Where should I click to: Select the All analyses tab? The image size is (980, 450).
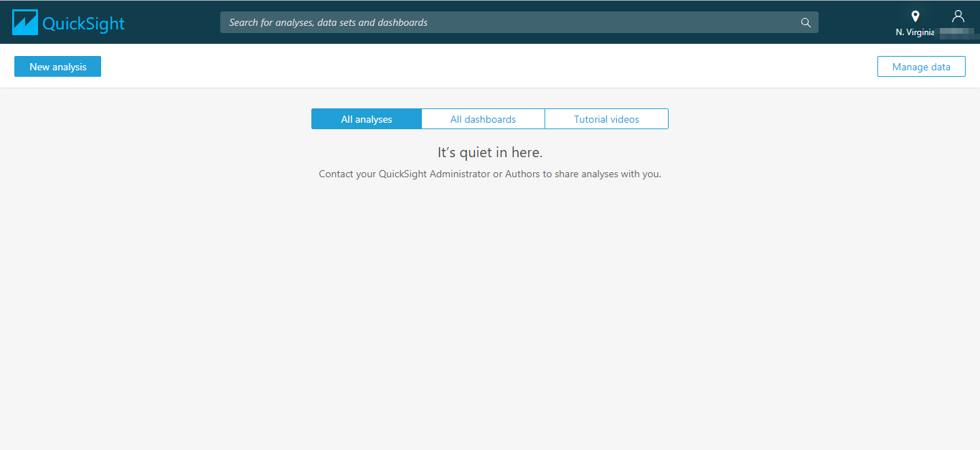click(366, 118)
